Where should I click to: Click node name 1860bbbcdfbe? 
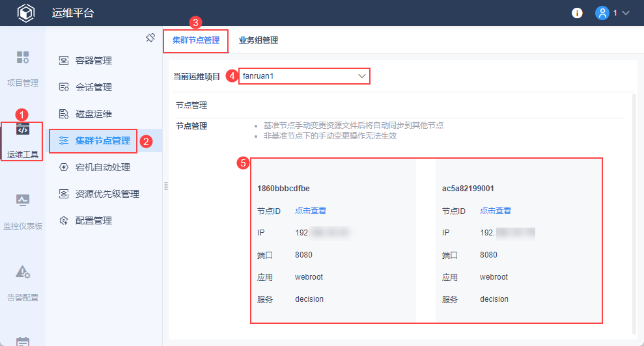point(283,189)
